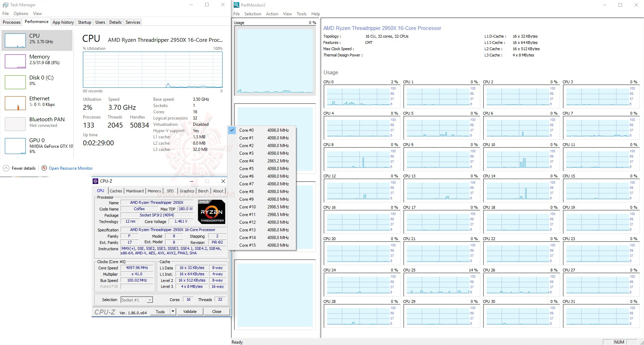The height and width of the screenshot is (345, 644).
Task: Open the Memory tab in CPU-Z
Action: [154, 191]
